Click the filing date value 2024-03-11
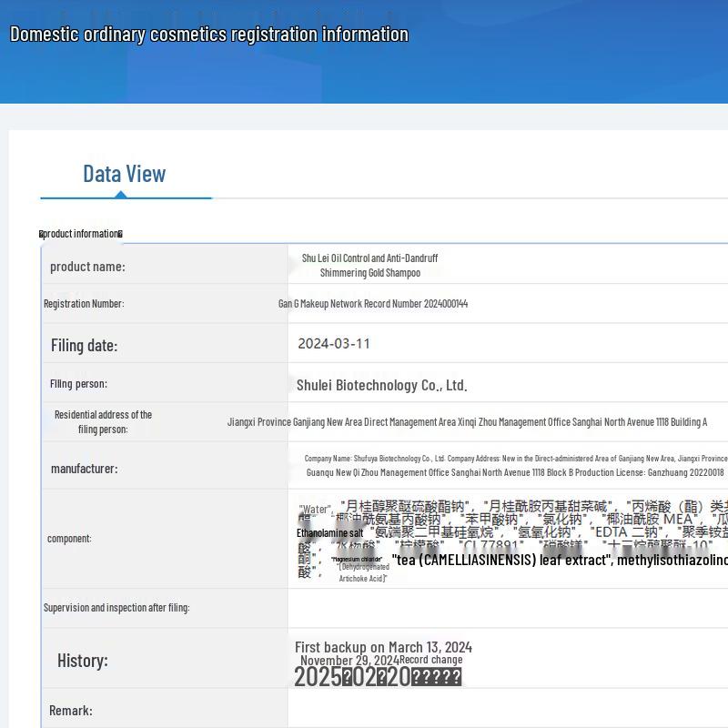 tap(334, 344)
